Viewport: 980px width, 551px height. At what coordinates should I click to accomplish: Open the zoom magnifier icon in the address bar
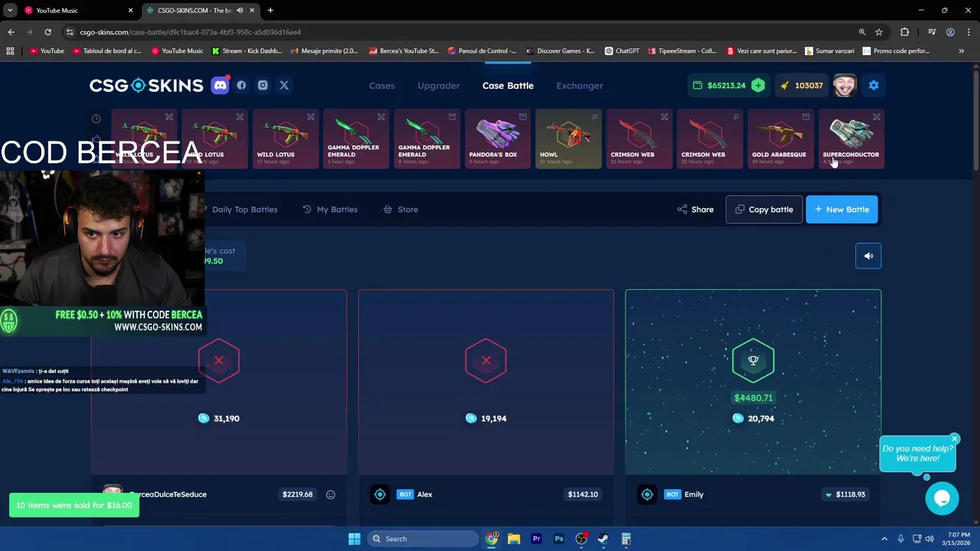862,32
